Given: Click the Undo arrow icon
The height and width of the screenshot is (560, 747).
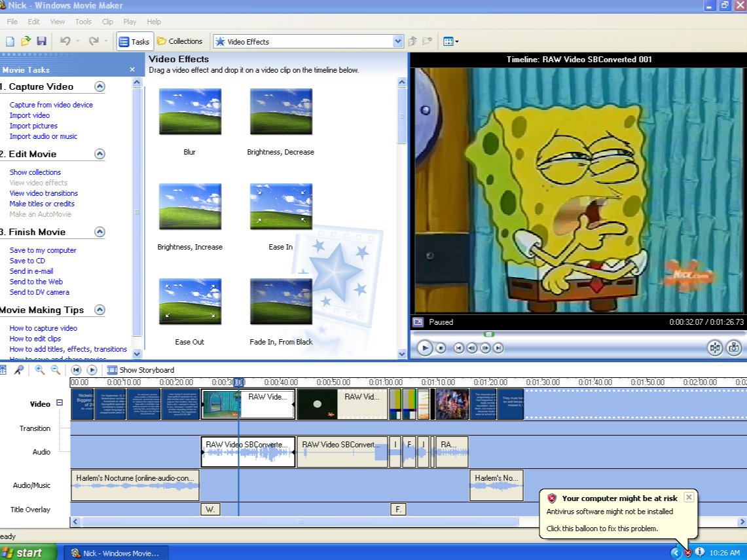Looking at the screenshot, I should pyautogui.click(x=65, y=41).
